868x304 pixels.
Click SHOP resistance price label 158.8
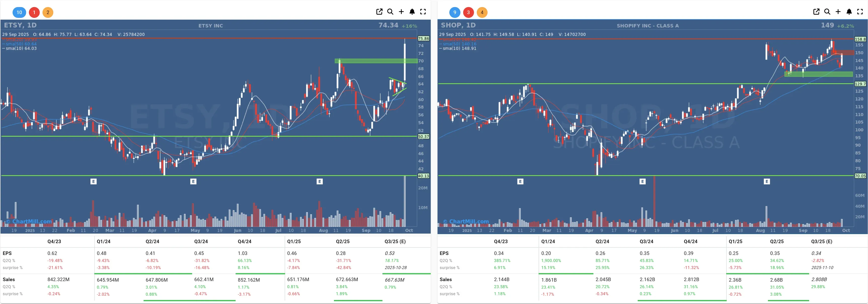pyautogui.click(x=860, y=39)
